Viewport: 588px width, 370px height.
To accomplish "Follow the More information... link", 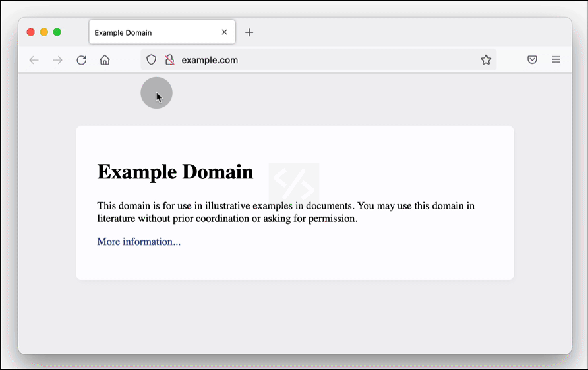I will (x=138, y=242).
